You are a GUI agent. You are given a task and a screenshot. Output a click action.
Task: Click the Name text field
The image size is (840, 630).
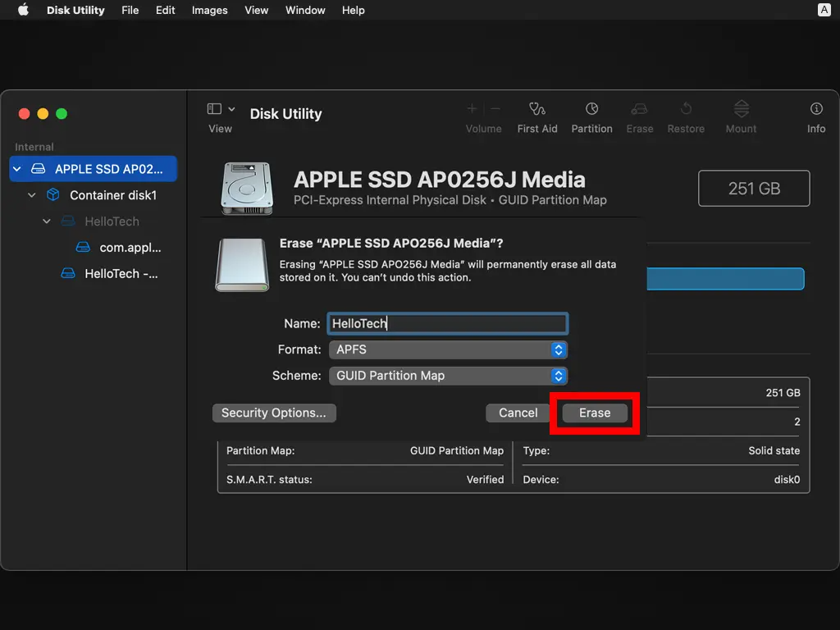(448, 323)
